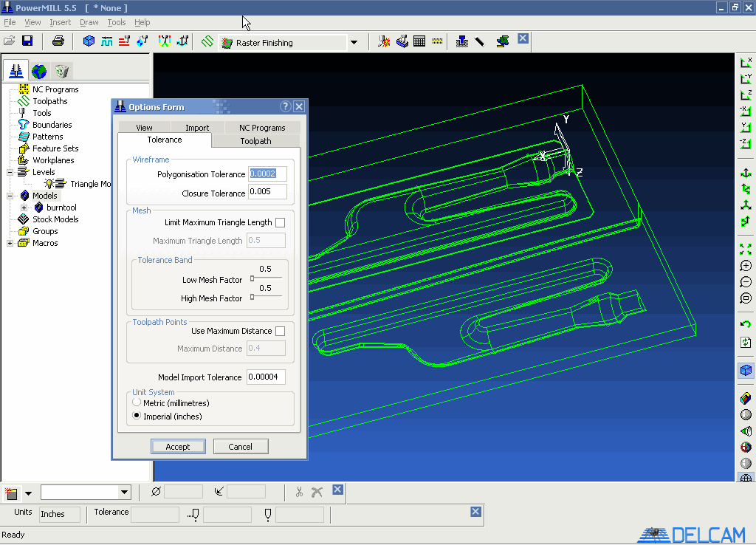Select Metric (millimetres) radio button
756x545 pixels.
click(137, 402)
